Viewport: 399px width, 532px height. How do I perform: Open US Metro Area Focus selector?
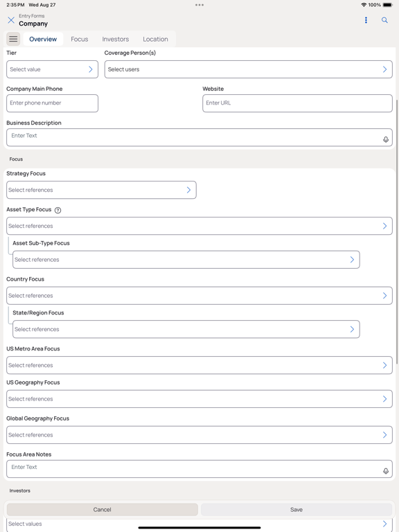(x=199, y=365)
